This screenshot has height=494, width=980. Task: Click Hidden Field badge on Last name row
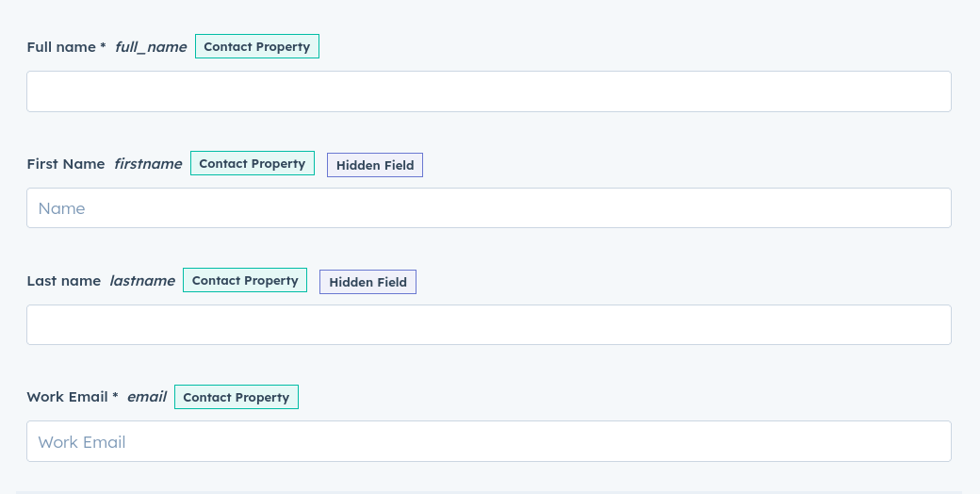click(x=367, y=282)
